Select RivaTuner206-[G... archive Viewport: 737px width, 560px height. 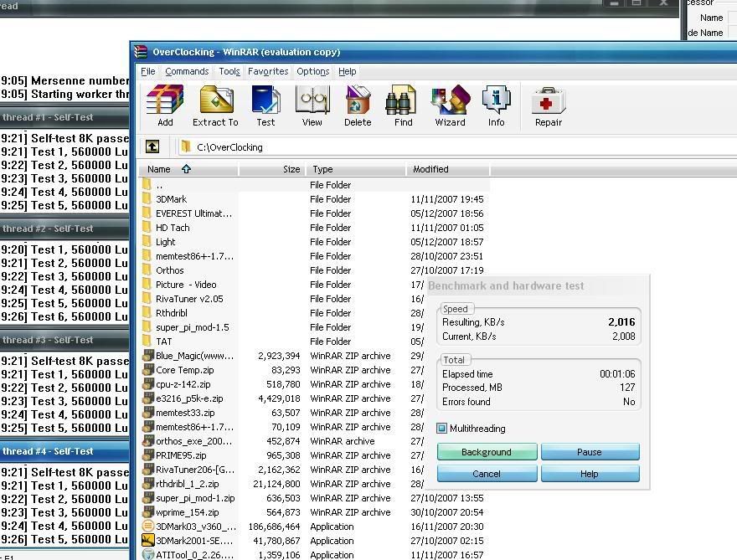point(195,470)
